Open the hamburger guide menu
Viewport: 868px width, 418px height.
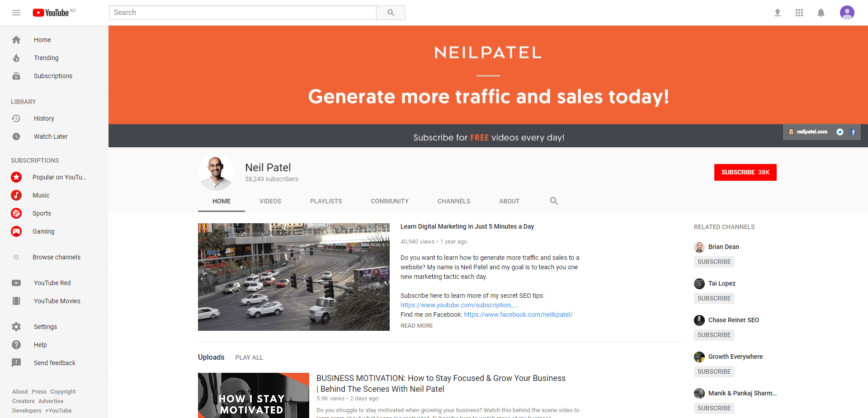click(16, 13)
